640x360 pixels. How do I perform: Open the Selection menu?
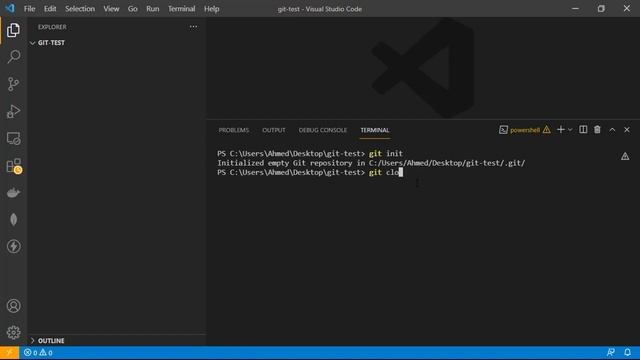pos(80,9)
